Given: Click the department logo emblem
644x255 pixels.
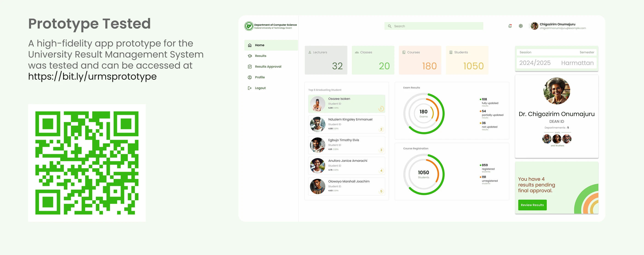Looking at the screenshot, I should click(249, 26).
